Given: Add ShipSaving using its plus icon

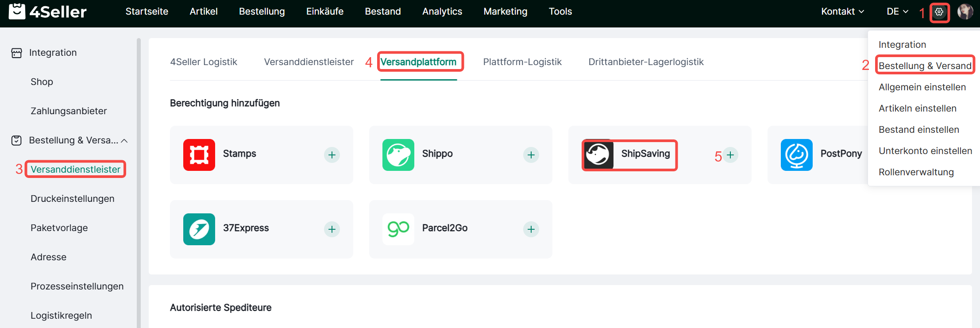Looking at the screenshot, I should point(730,155).
